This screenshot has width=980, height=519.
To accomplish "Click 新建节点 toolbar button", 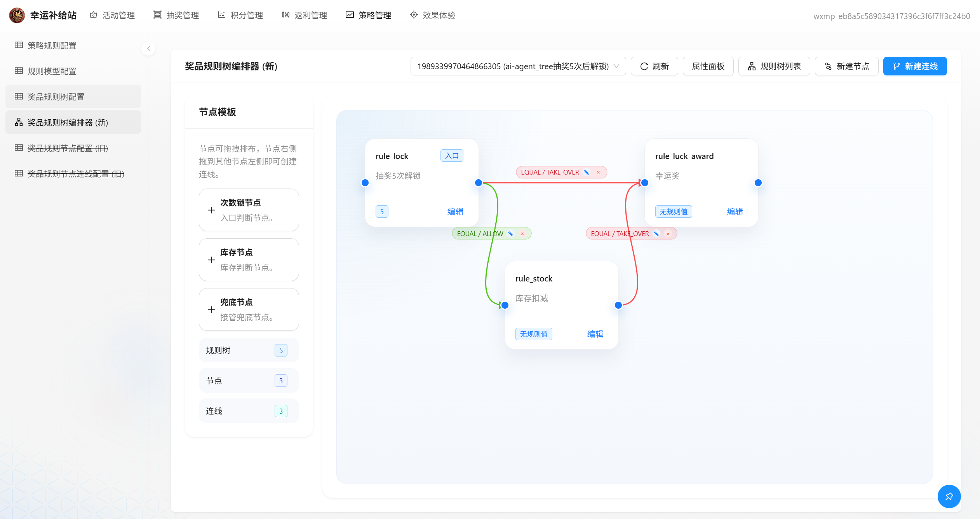I will click(x=846, y=66).
